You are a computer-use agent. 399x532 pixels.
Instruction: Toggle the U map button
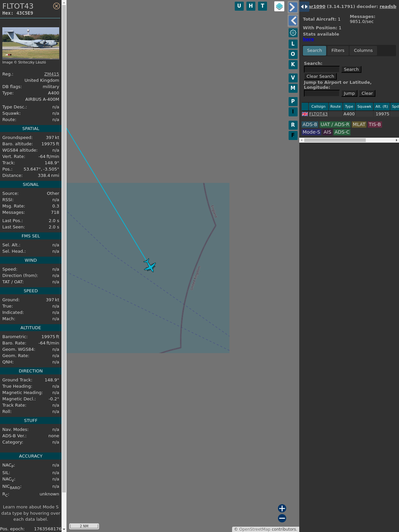(239, 6)
